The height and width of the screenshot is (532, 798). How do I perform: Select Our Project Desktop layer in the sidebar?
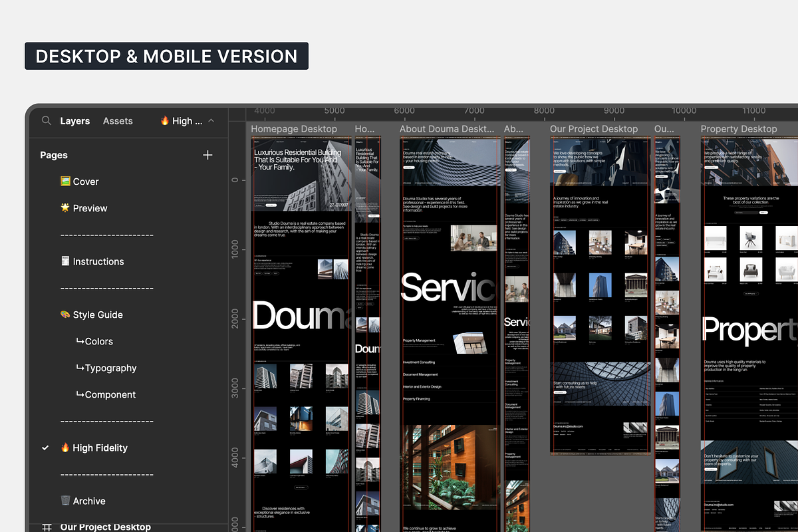point(105,527)
